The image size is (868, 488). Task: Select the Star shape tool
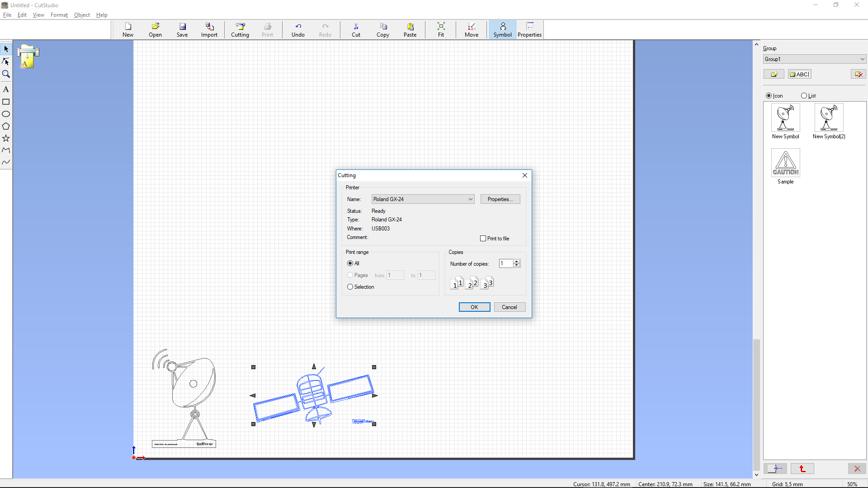[x=6, y=138]
